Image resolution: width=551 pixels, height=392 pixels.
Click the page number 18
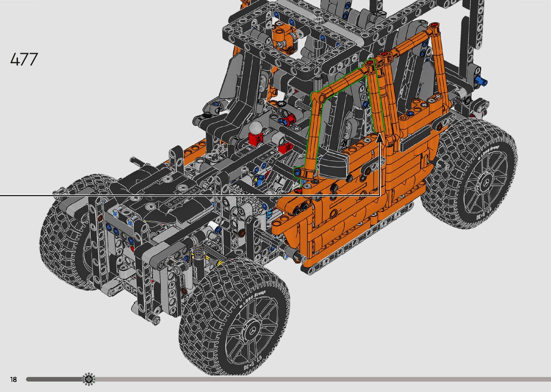(14, 379)
